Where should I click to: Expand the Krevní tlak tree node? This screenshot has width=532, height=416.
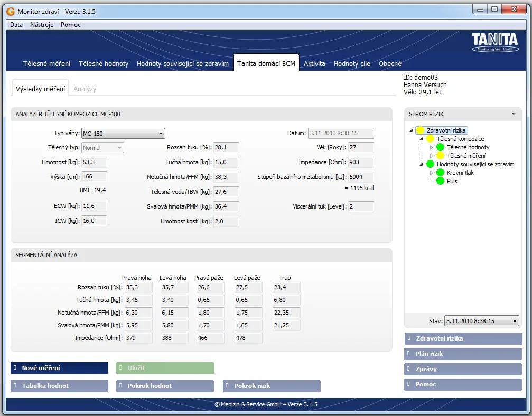point(432,173)
